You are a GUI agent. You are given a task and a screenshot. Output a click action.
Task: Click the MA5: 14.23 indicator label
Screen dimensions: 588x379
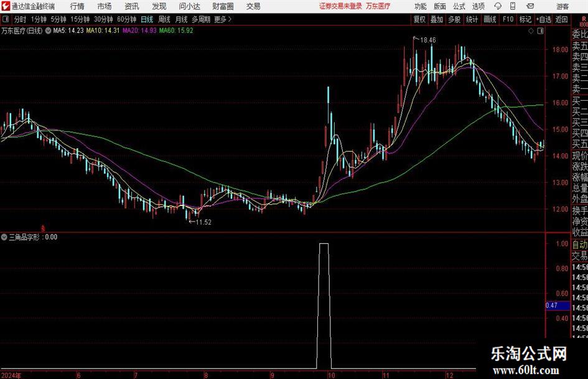[x=68, y=30]
